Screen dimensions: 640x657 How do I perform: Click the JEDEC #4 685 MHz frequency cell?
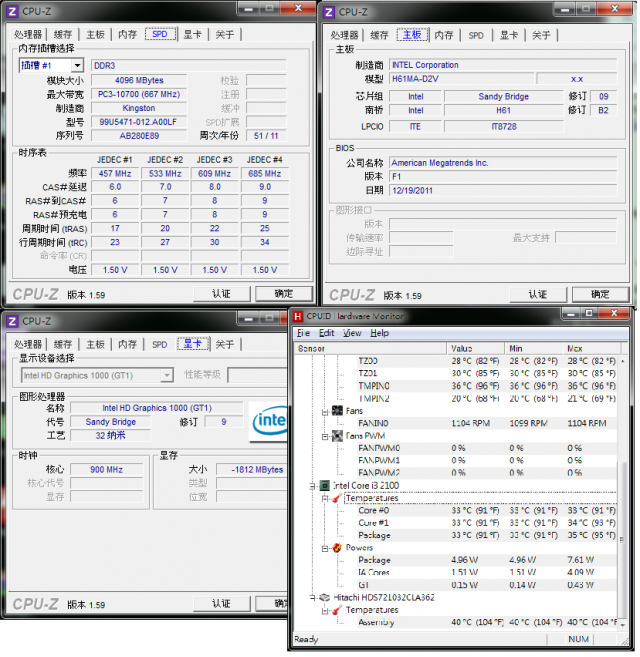tap(264, 173)
